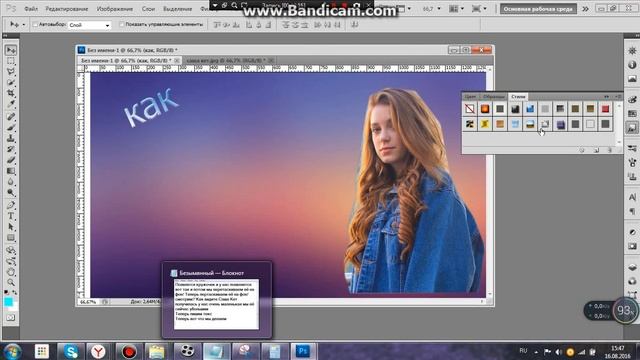Screen dimensions: 640x360
Task: Select the Rectangle shape tool
Action: pos(11,238)
